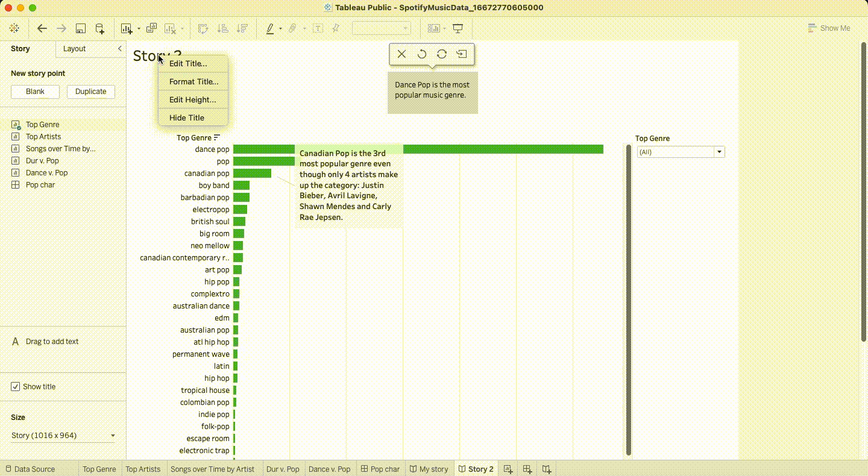Click the Duplicate Sheet icon
Image resolution: width=868 pixels, height=476 pixels.
click(151, 28)
